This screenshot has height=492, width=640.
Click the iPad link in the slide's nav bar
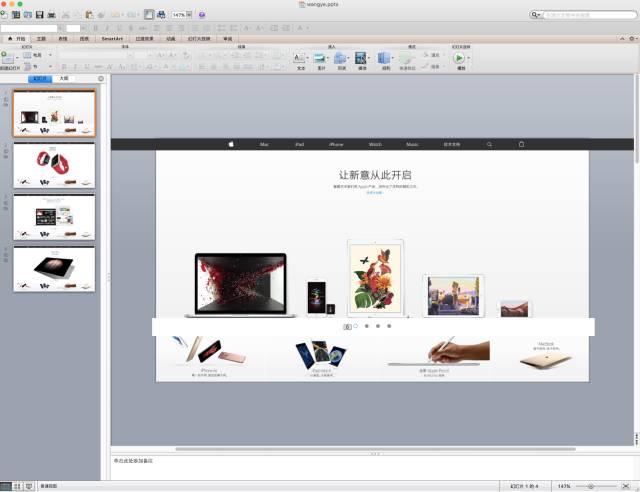[300, 145]
